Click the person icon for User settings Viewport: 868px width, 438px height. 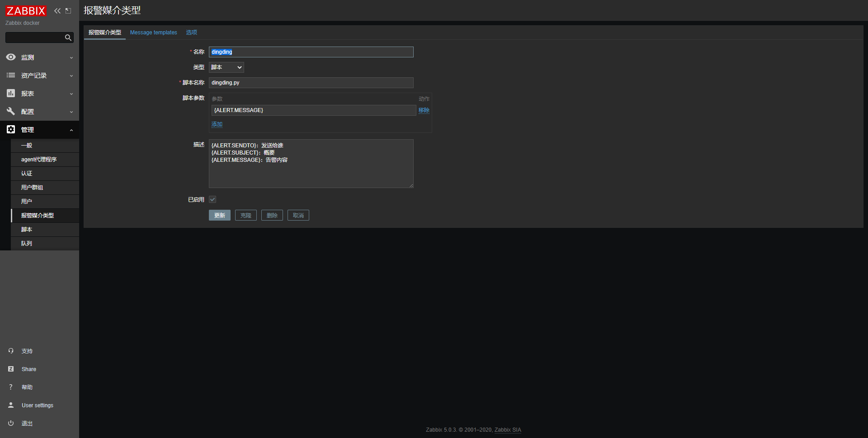(11, 405)
